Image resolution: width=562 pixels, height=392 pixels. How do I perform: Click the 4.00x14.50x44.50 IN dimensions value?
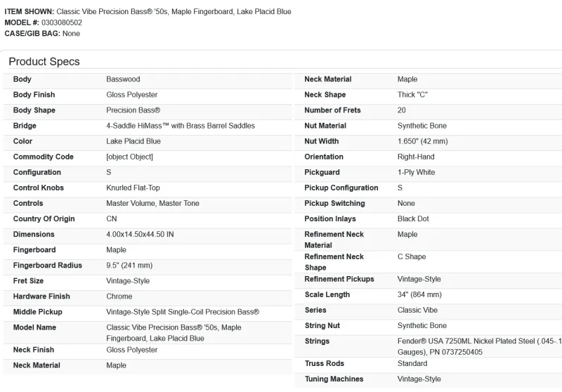click(x=140, y=234)
